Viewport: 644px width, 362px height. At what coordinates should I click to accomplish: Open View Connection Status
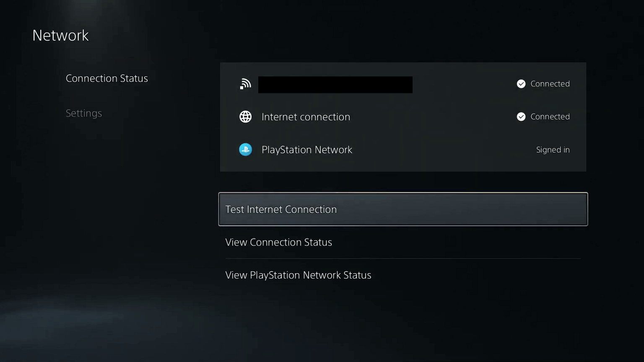(279, 242)
